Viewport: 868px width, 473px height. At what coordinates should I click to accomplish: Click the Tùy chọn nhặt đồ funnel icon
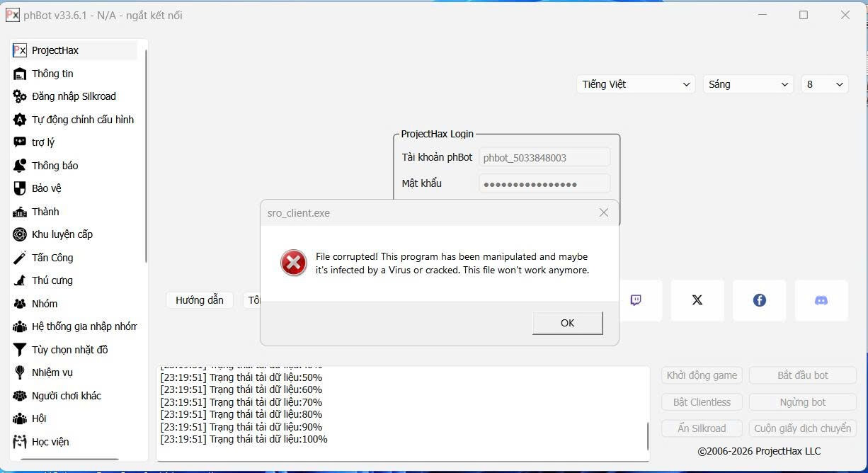click(20, 350)
